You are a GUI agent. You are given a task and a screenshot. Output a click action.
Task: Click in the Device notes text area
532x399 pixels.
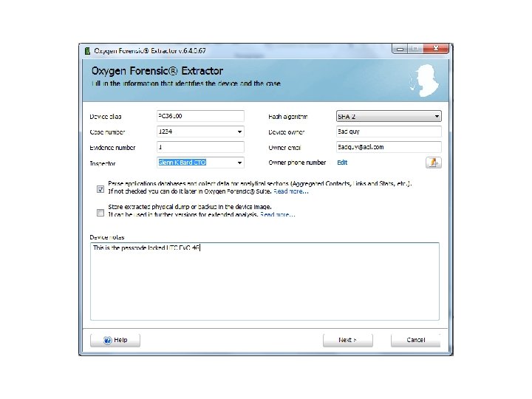coord(265,282)
